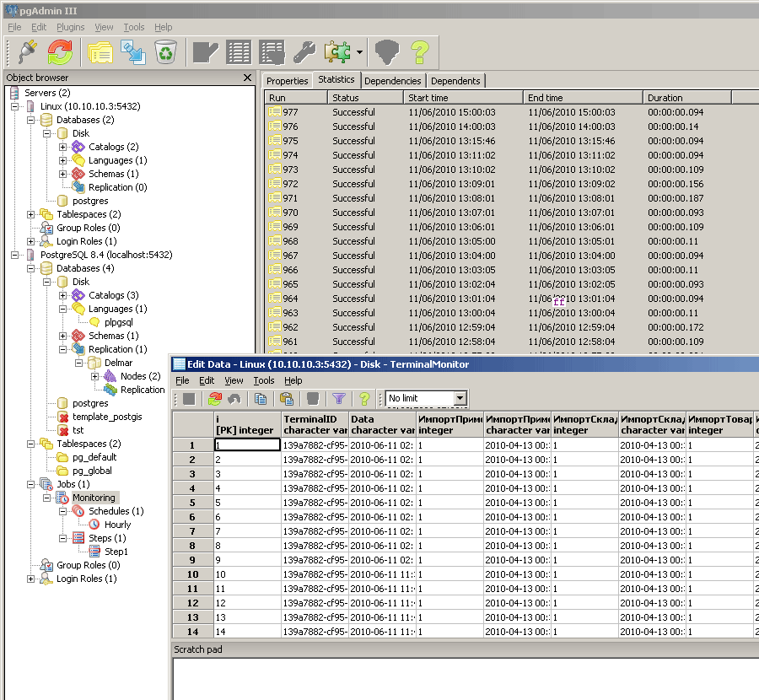Viewport: 759px width, 700px height.
Task: Click the plugins puzzle piece icon
Action: coord(337,52)
